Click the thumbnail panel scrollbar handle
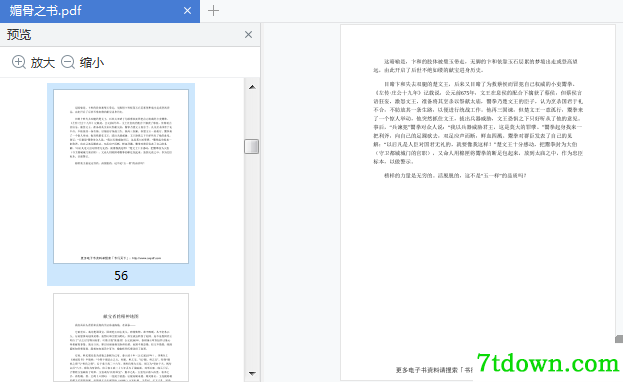This screenshot has width=623, height=382. [252, 146]
